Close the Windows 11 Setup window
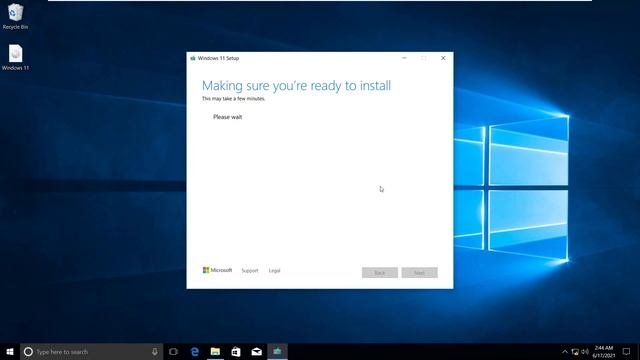The width and height of the screenshot is (640, 360). click(x=443, y=58)
